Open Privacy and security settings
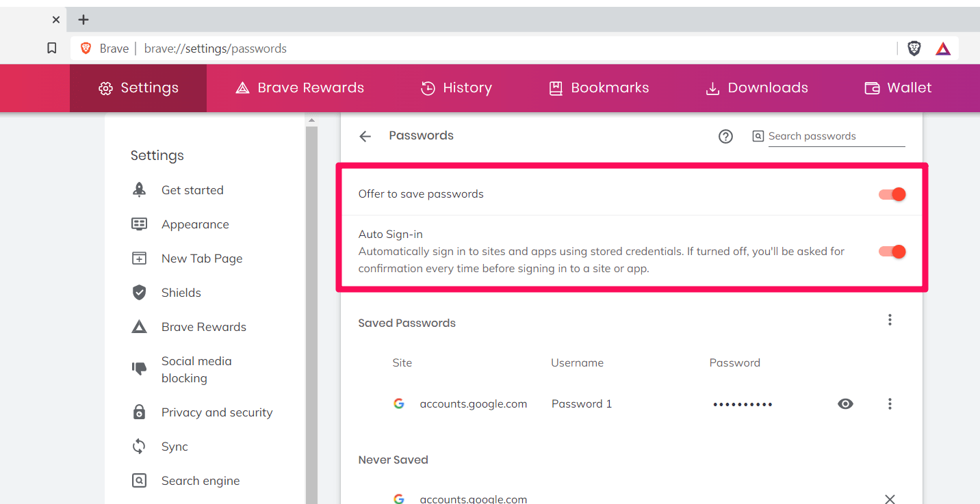Image resolution: width=980 pixels, height=504 pixels. pos(217,412)
